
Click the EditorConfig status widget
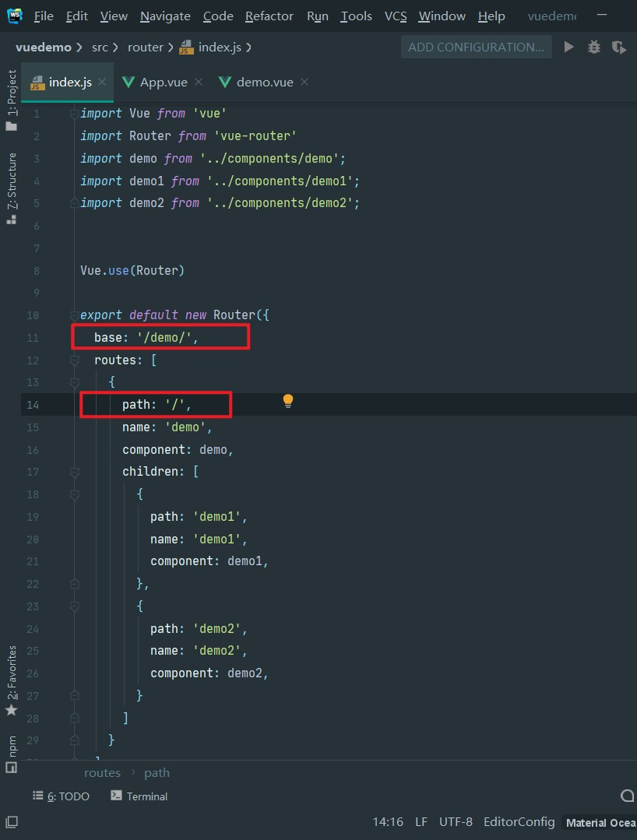click(x=519, y=822)
